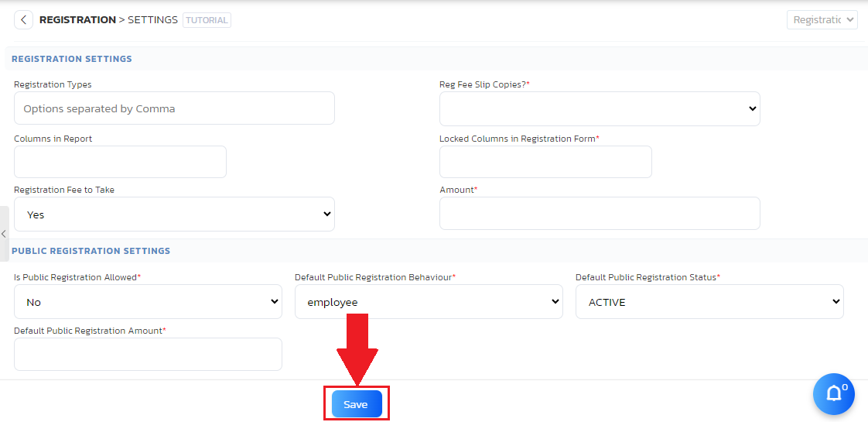Click the Public Registration Settings section header

coord(91,251)
